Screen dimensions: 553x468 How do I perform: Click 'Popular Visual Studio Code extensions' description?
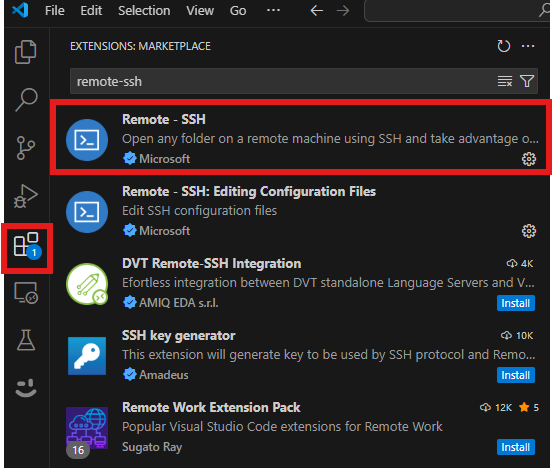282,426
